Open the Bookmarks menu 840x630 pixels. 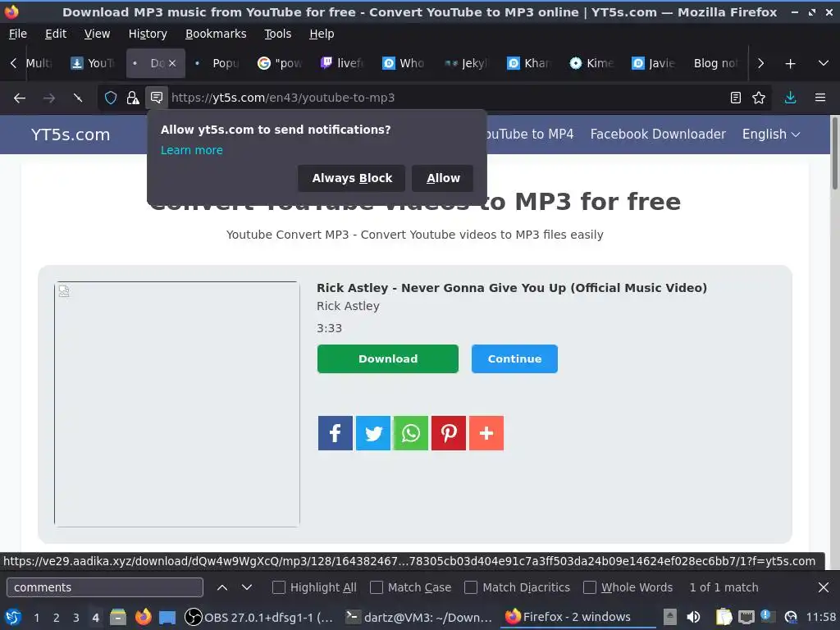pos(216,34)
